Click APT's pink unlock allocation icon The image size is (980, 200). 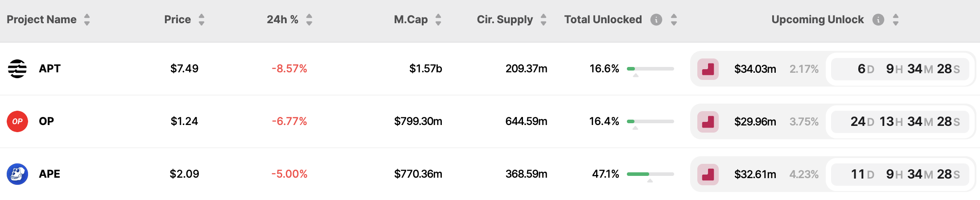click(708, 69)
